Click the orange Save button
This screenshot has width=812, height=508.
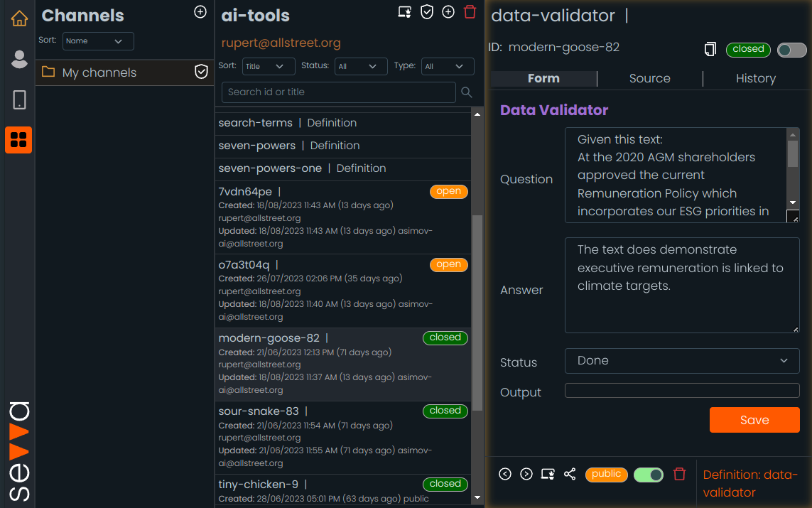[x=754, y=420]
